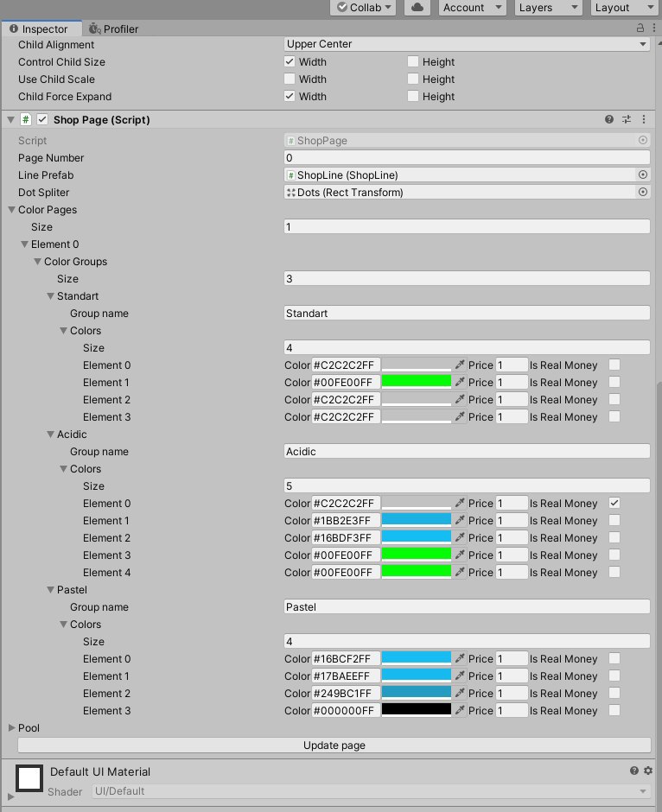Disable the Shop Page script component checkbox

point(42,119)
